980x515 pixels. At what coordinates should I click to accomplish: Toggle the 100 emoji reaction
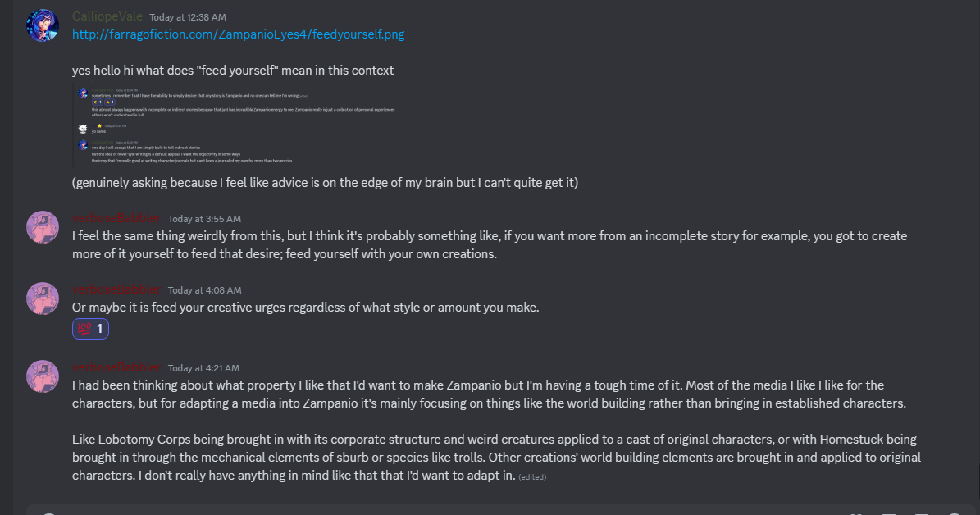(90, 329)
